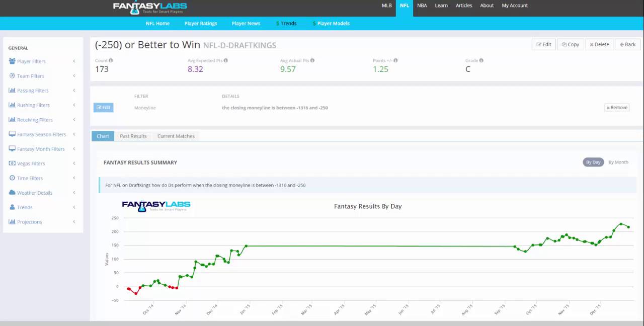Open Player News link
Image resolution: width=644 pixels, height=326 pixels.
click(246, 24)
